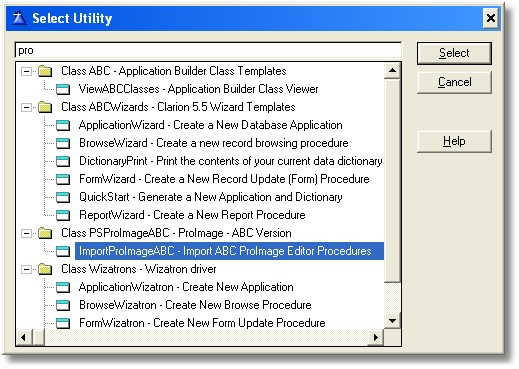
Task: Select 'ReportWizard - Create a New Report Procedure'
Action: [192, 215]
